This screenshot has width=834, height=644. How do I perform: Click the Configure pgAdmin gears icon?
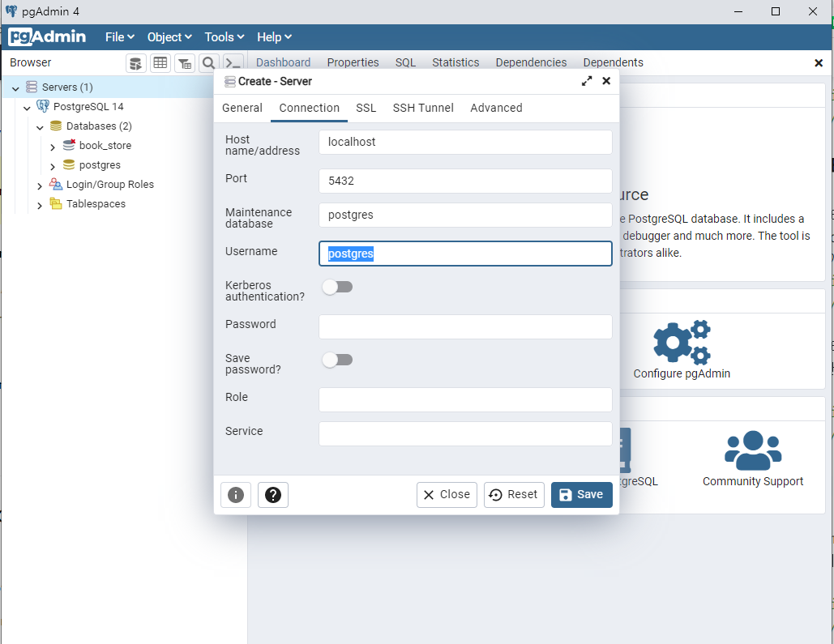point(682,341)
